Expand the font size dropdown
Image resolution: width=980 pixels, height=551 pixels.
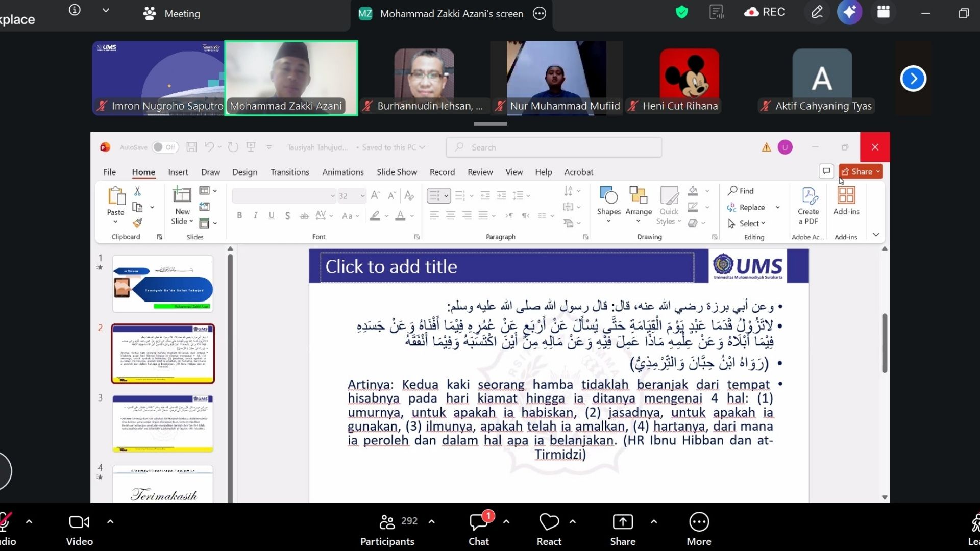pos(362,196)
